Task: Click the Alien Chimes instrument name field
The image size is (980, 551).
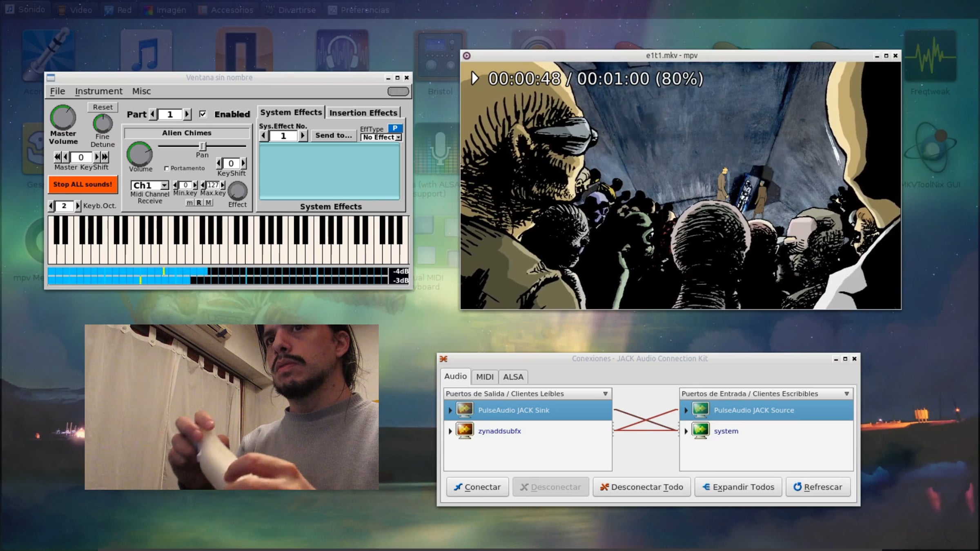Action: click(187, 133)
